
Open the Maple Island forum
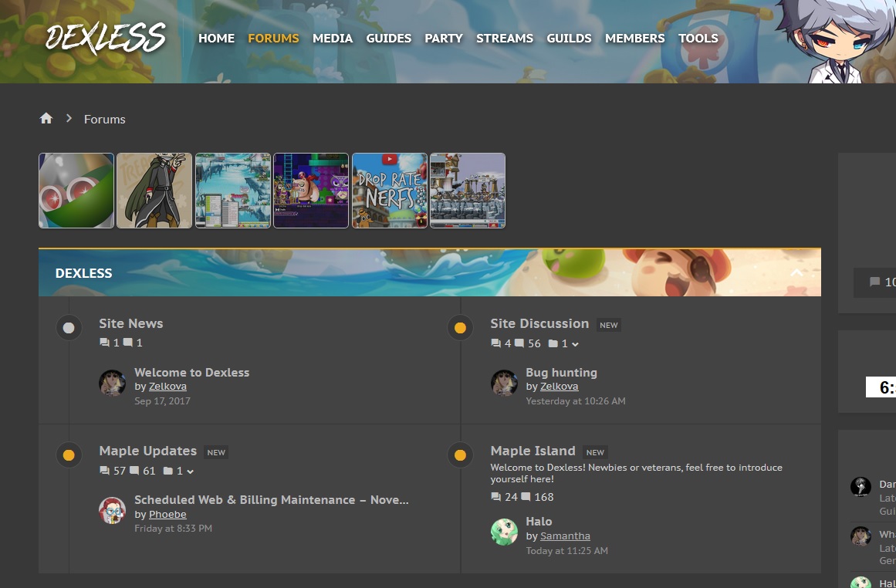pyautogui.click(x=533, y=451)
